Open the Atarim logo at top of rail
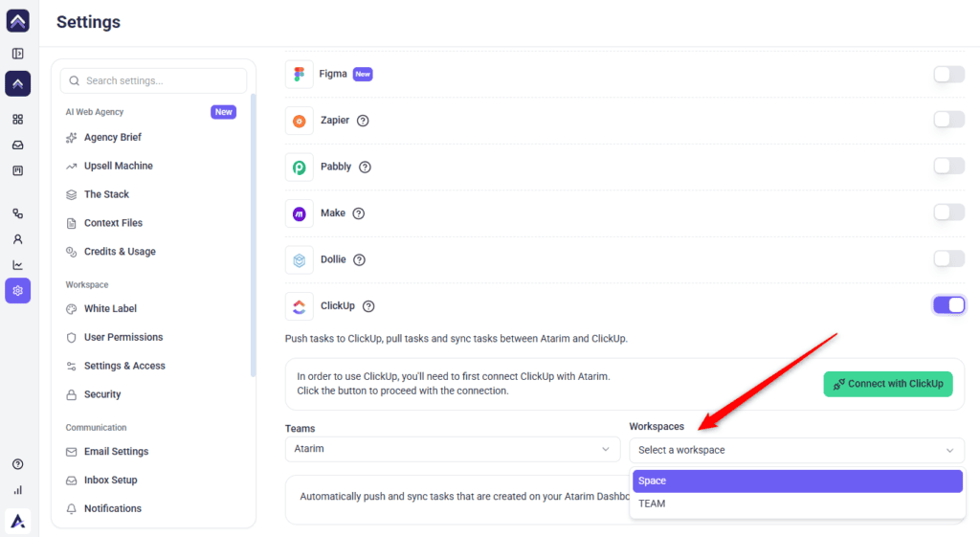This screenshot has height=537, width=980. pyautogui.click(x=17, y=21)
